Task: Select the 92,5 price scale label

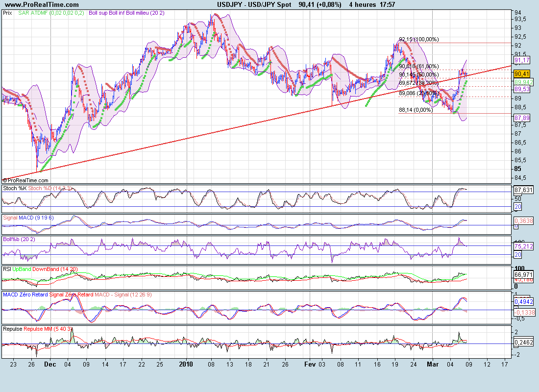Action: coord(520,36)
